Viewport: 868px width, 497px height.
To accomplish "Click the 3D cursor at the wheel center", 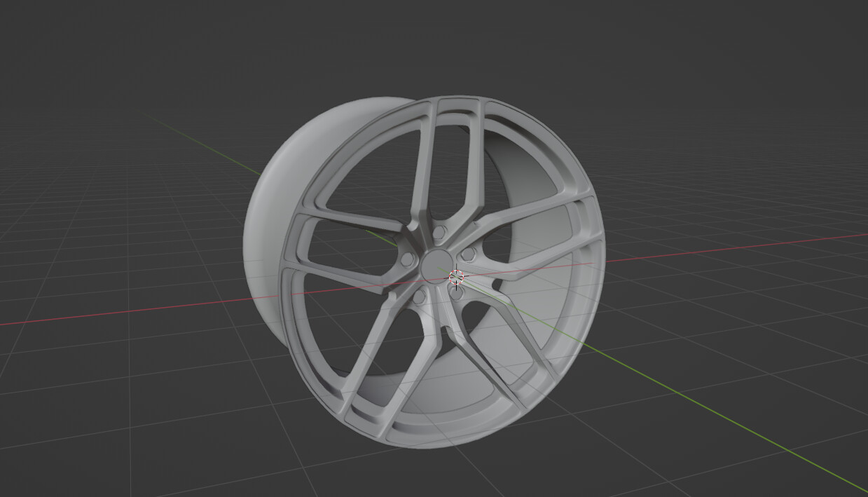I will (456, 278).
